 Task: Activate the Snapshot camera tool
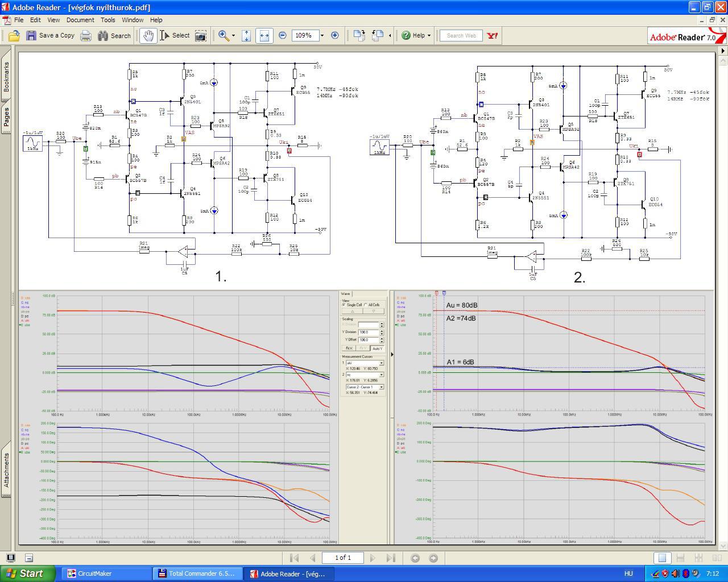tap(201, 35)
